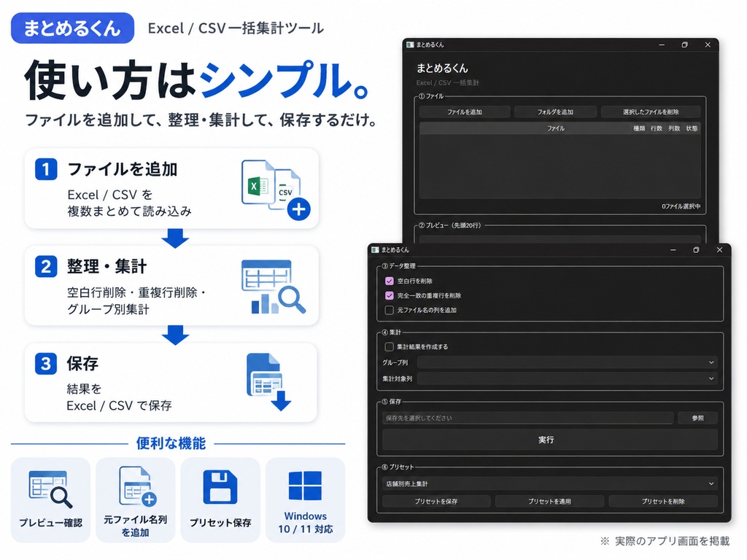Enable the 元ファイル名の列を追加 checkbox

point(390,311)
